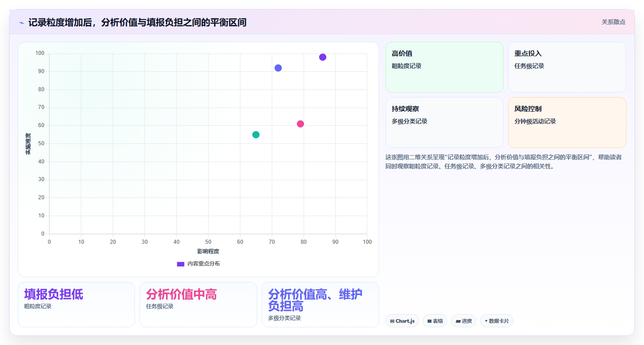The width and height of the screenshot is (644, 345).
Task: Select the teal scatter point
Action: coord(256,135)
